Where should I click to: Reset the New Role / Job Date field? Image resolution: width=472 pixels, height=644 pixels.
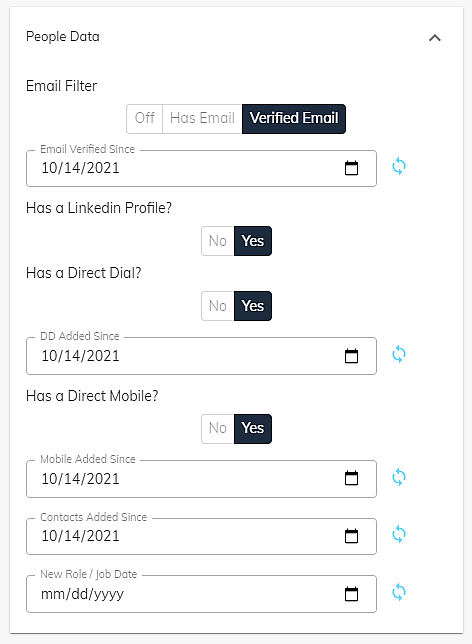pos(398,592)
